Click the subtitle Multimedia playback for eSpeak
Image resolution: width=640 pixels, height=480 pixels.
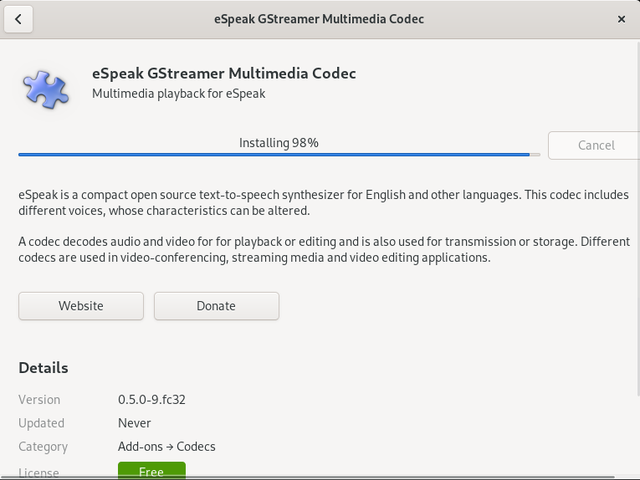point(178,93)
